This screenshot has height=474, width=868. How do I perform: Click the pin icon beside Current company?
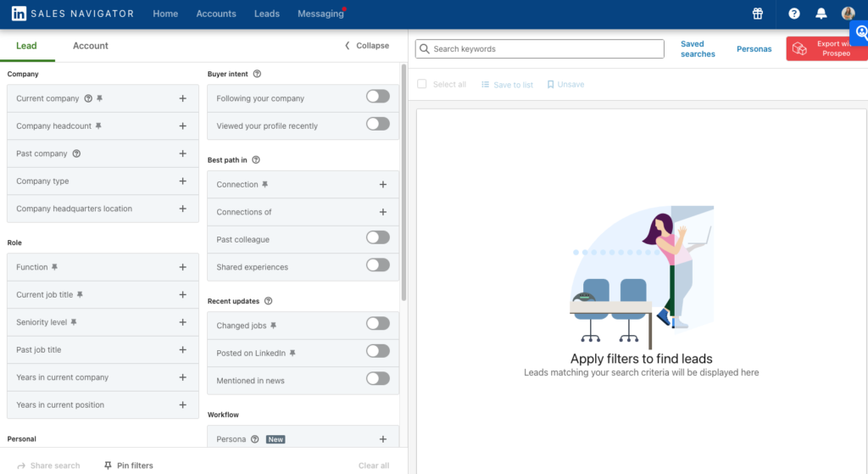tap(99, 98)
